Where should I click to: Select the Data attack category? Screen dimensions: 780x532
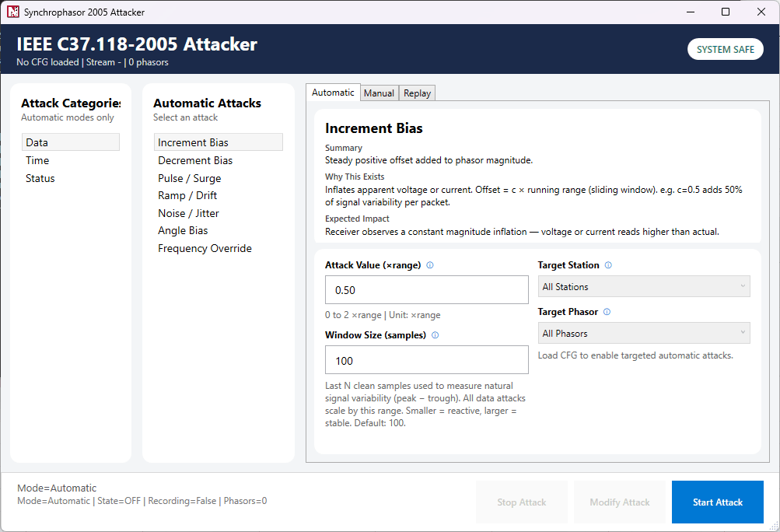coord(71,142)
